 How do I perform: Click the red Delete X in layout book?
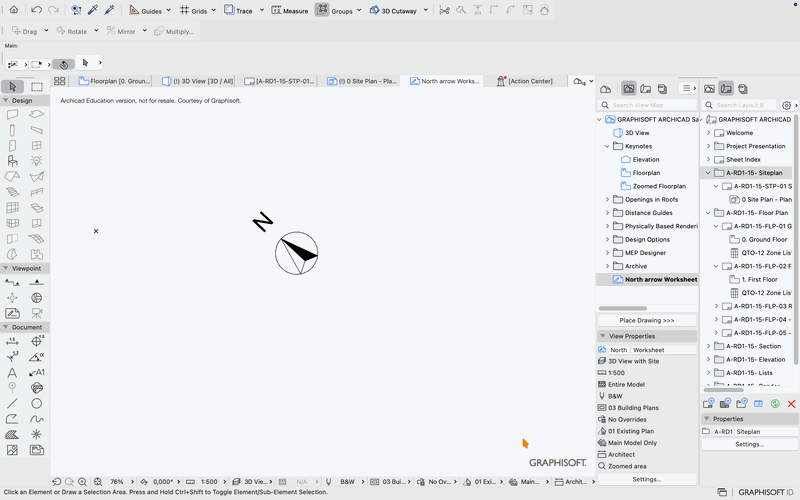point(791,404)
